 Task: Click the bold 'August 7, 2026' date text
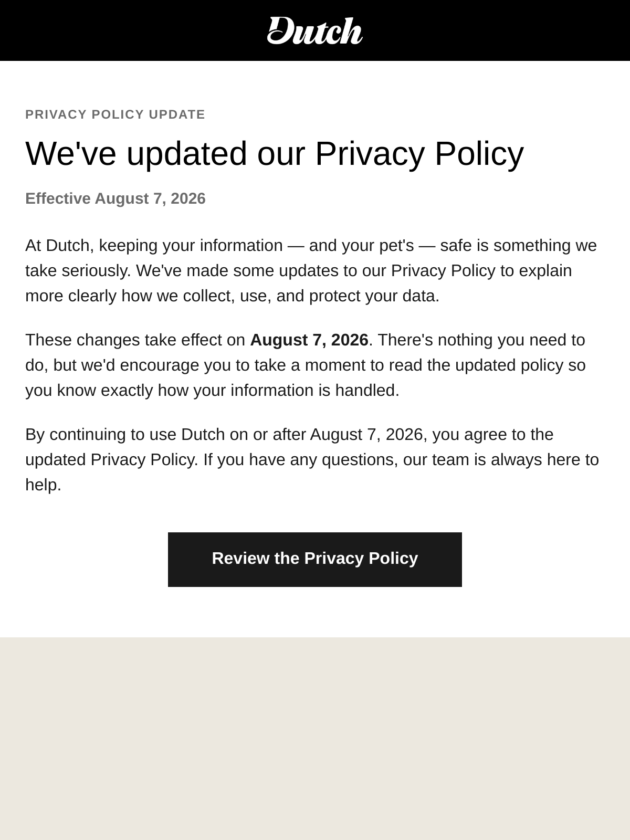click(x=309, y=340)
